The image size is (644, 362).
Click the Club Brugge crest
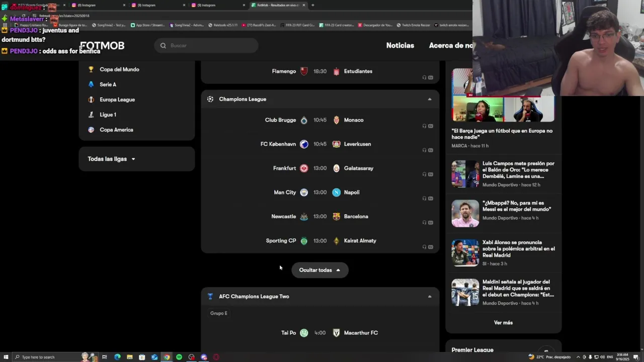pos(304,120)
